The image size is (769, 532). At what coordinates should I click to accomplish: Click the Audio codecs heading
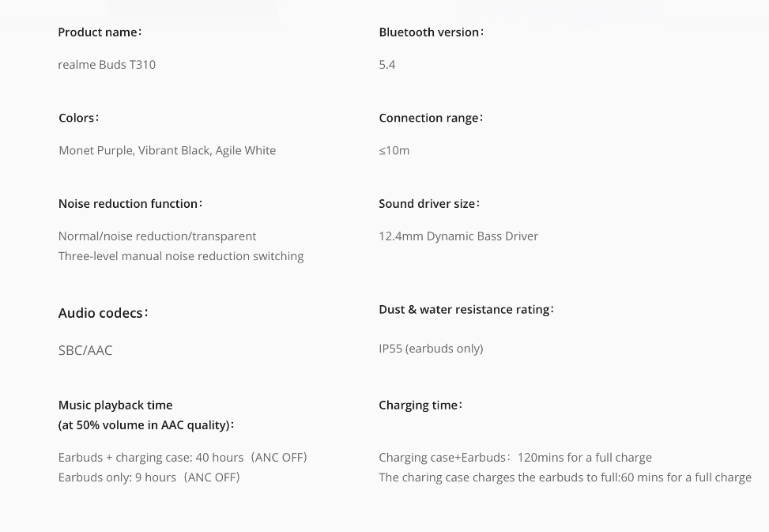point(104,313)
